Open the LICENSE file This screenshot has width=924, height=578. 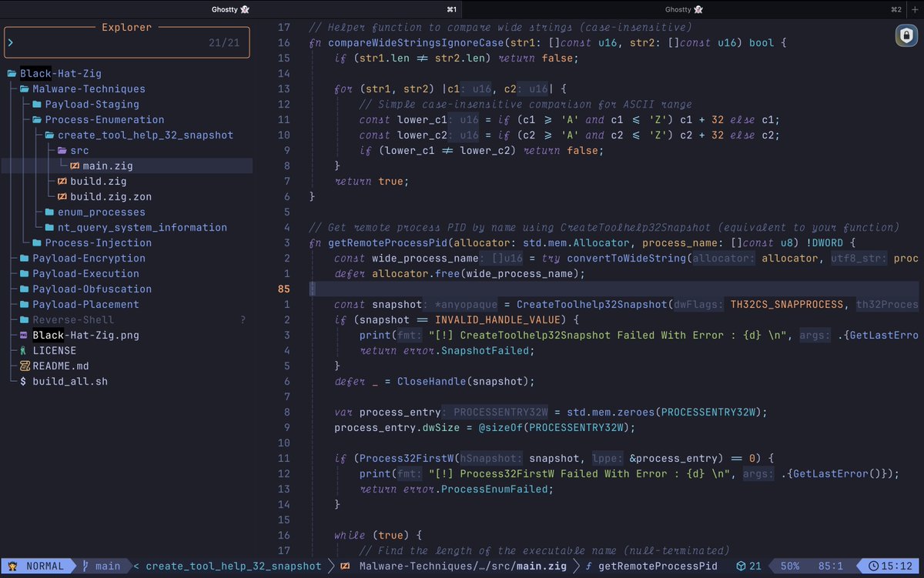pos(54,350)
